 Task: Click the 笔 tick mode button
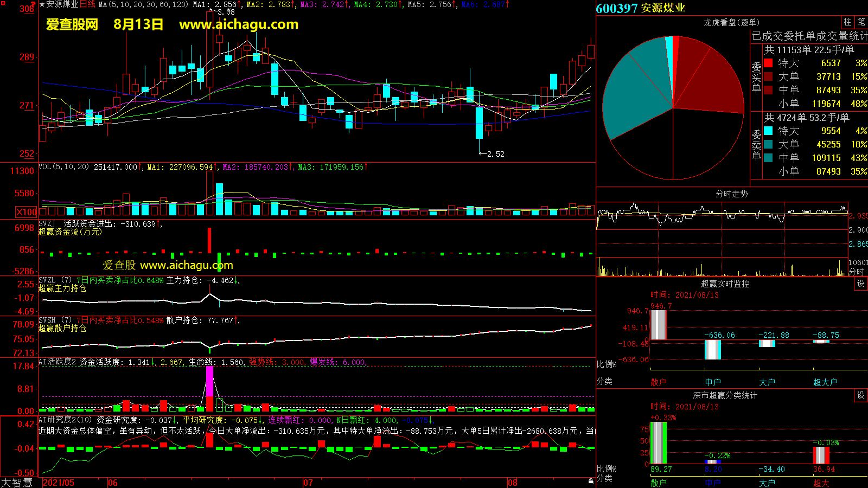click(861, 22)
